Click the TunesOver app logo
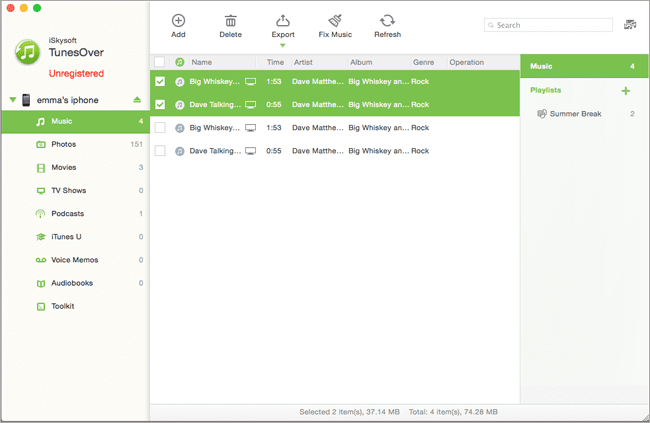650x423 pixels. point(27,52)
